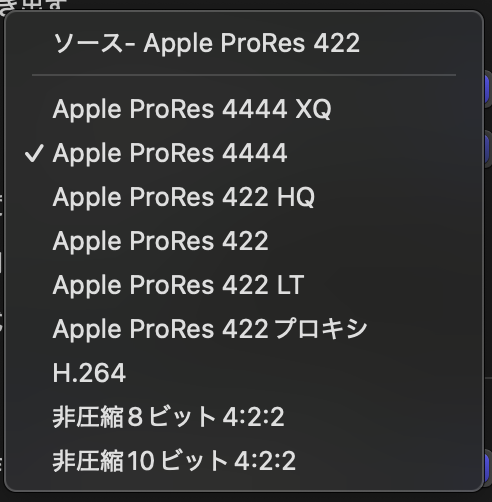
Task: Select the Apple ProRes 4444 entry
Action: pyautogui.click(x=244, y=153)
